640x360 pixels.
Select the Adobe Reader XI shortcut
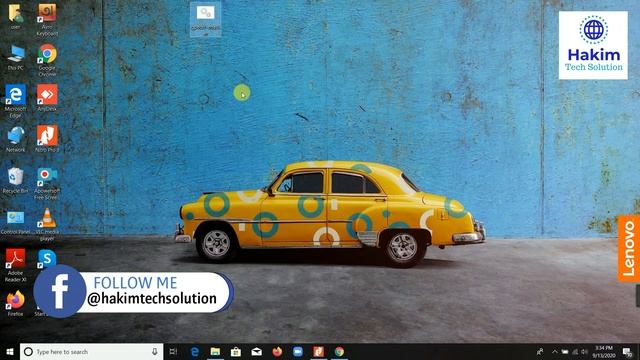click(16, 265)
